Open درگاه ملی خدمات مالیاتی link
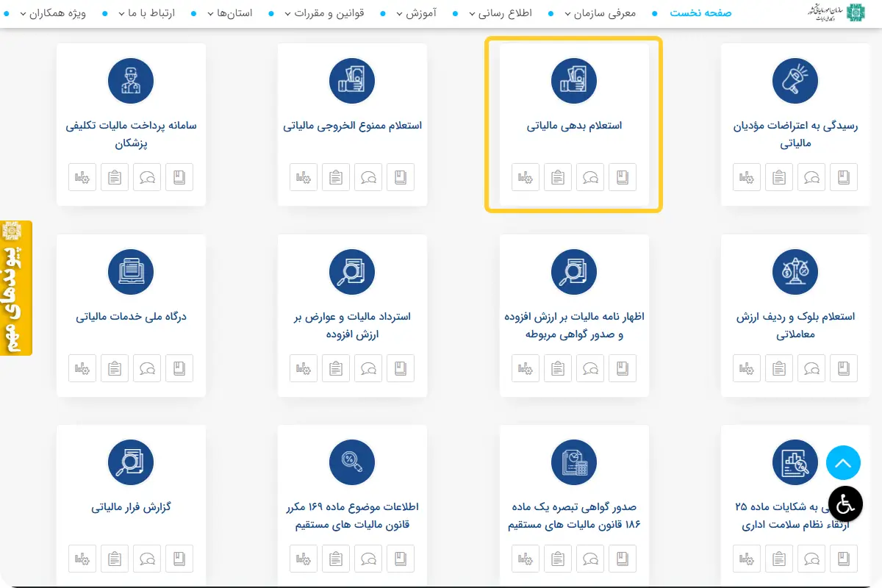 (131, 317)
